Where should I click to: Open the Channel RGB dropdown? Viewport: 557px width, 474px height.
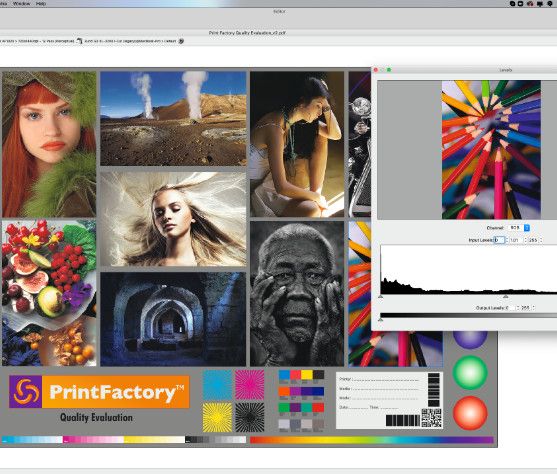519,227
